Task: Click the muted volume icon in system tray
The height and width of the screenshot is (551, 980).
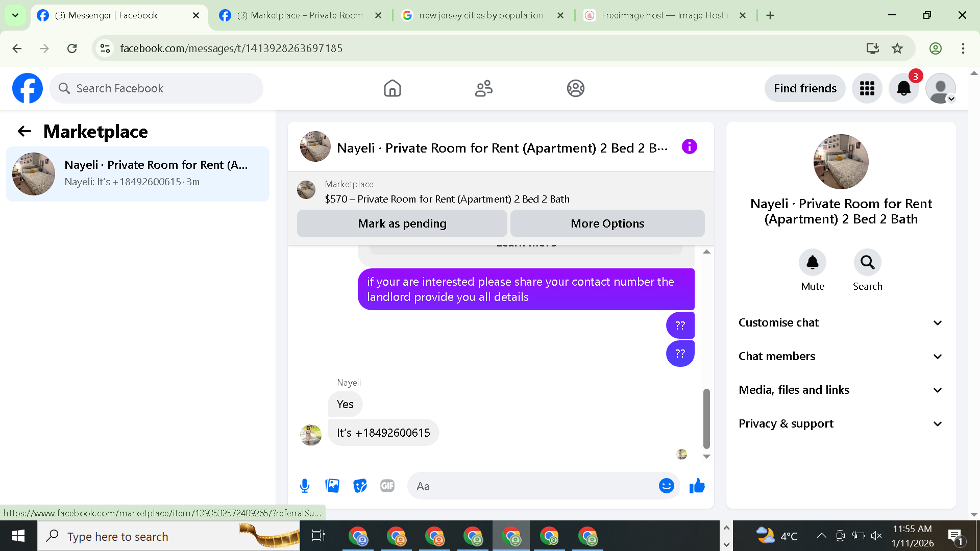Action: [876, 536]
